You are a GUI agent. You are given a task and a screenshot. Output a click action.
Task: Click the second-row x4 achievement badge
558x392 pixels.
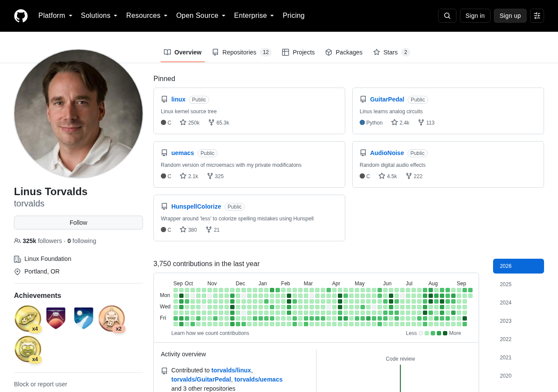(x=28, y=349)
